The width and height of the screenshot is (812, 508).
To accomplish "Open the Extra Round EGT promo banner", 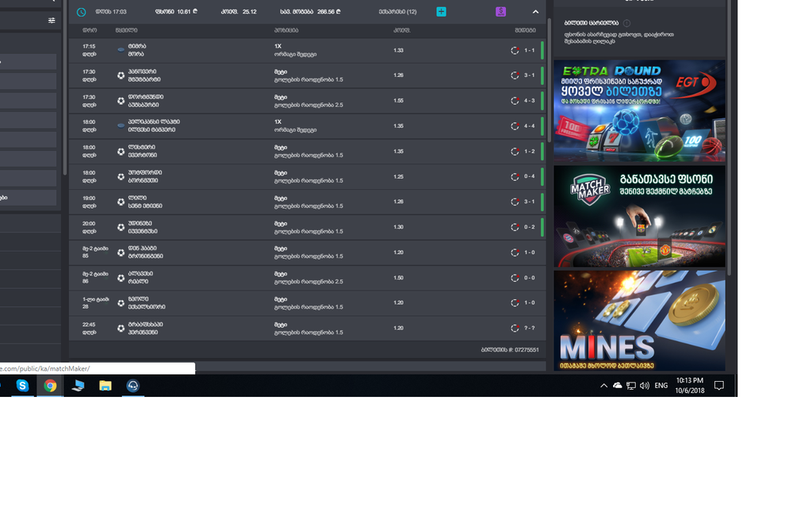I will [x=639, y=111].
